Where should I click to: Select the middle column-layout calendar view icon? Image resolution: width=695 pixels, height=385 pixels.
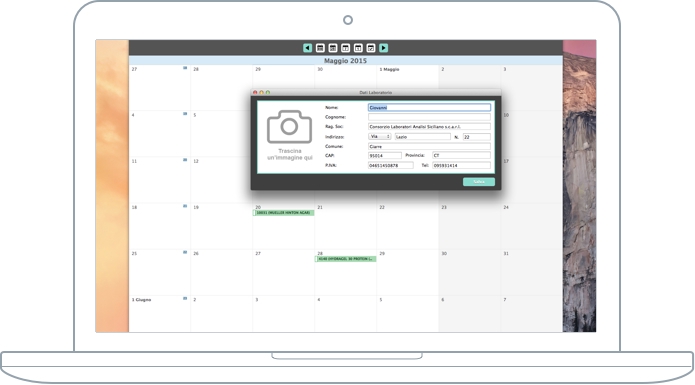point(345,48)
